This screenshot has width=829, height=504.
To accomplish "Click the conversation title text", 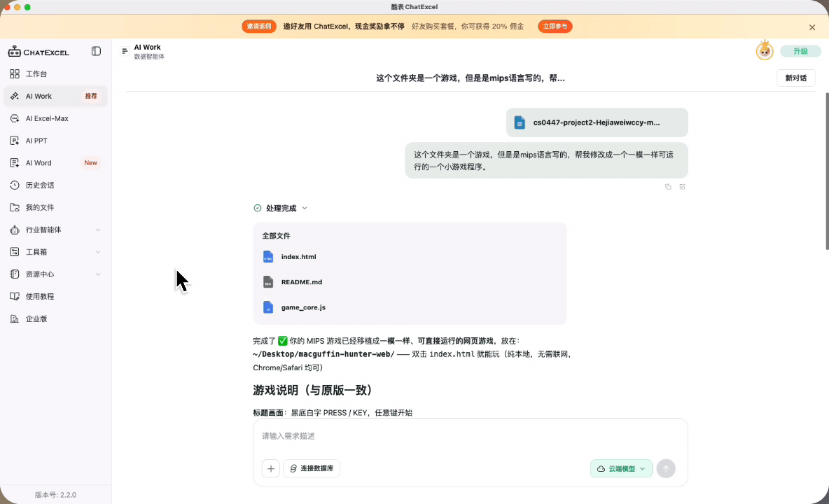I will pos(471,78).
